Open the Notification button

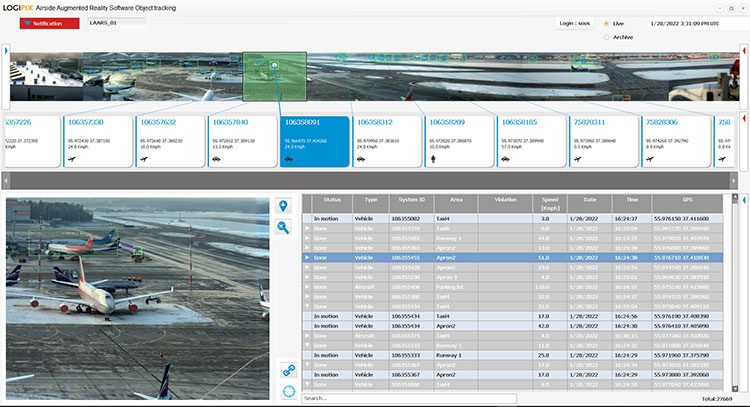coord(44,23)
